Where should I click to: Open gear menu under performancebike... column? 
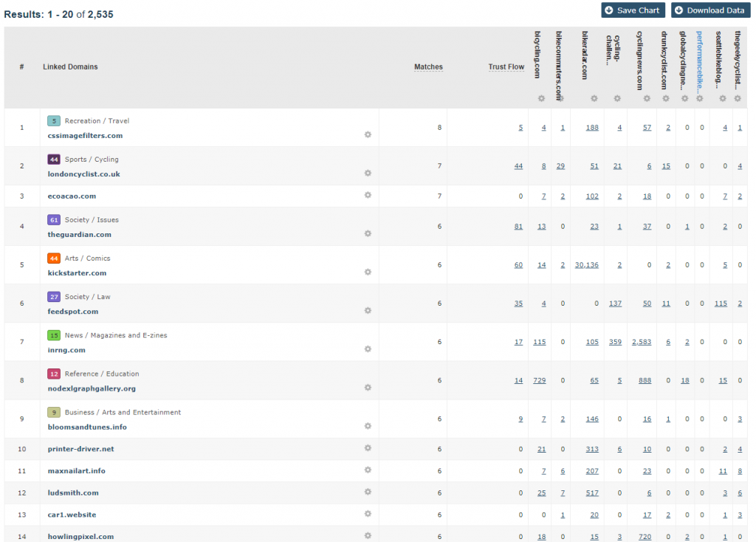[700, 98]
